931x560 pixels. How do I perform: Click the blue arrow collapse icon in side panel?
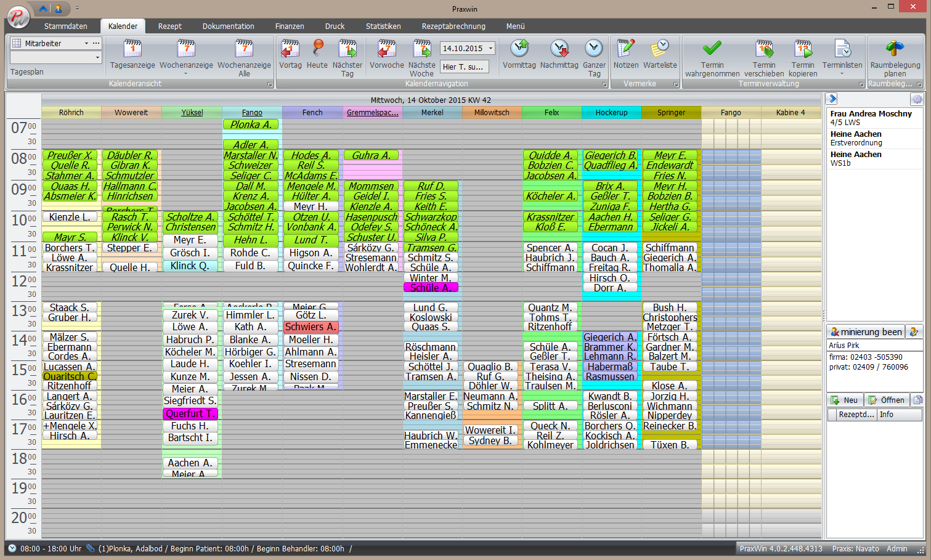pyautogui.click(x=832, y=99)
